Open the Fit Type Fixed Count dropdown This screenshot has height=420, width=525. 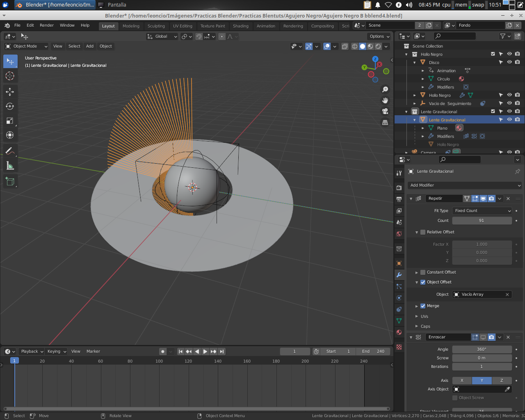coord(482,211)
